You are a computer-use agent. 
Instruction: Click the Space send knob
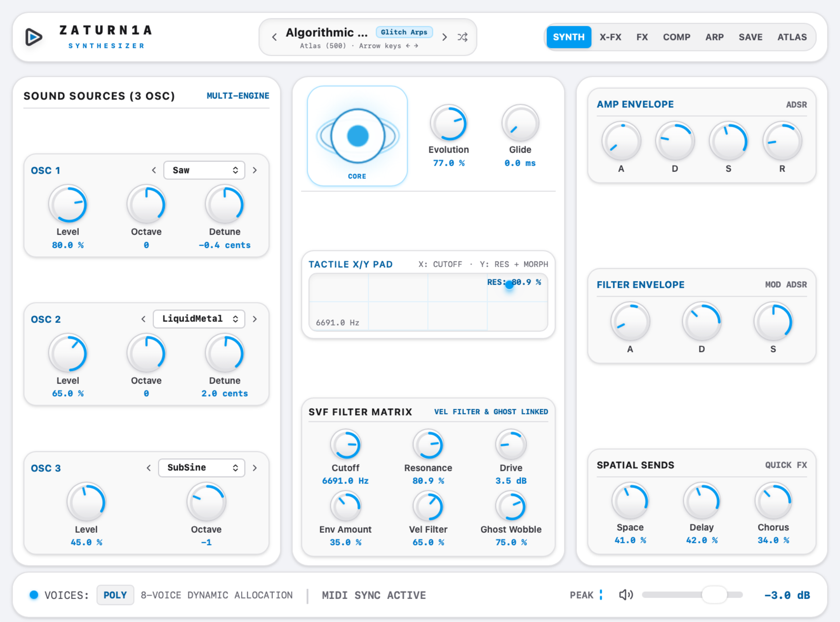(x=630, y=501)
